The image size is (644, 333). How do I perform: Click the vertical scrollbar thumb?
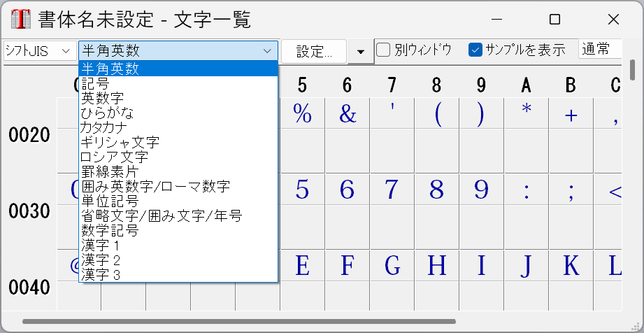pyautogui.click(x=633, y=71)
